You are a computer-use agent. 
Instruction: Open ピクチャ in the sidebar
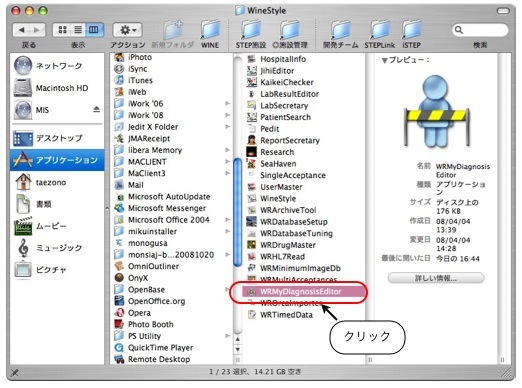57,269
